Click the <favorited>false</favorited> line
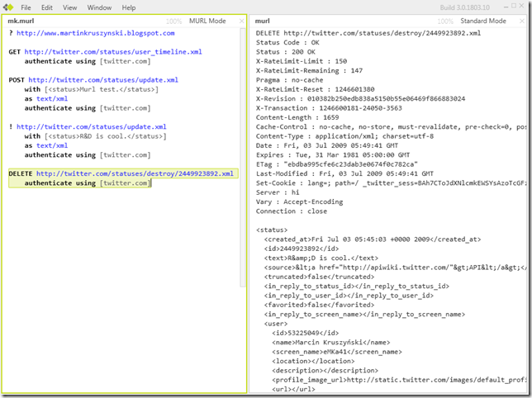Viewport: 532px width, 398px height. point(319,305)
